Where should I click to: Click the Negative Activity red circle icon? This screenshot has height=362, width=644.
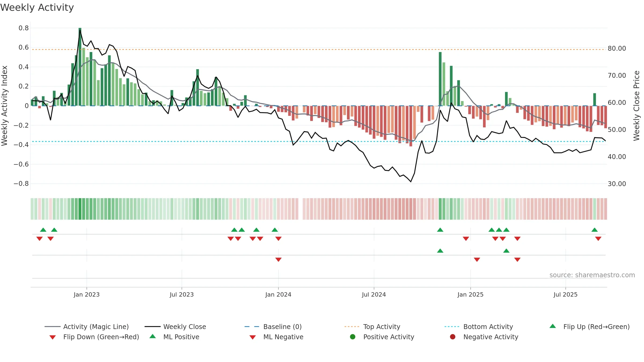[x=453, y=337]
